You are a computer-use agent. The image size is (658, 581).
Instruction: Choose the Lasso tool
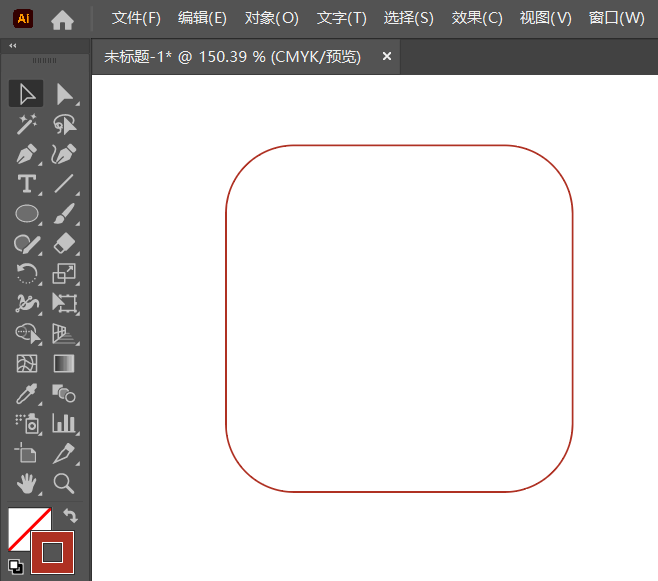point(64,124)
